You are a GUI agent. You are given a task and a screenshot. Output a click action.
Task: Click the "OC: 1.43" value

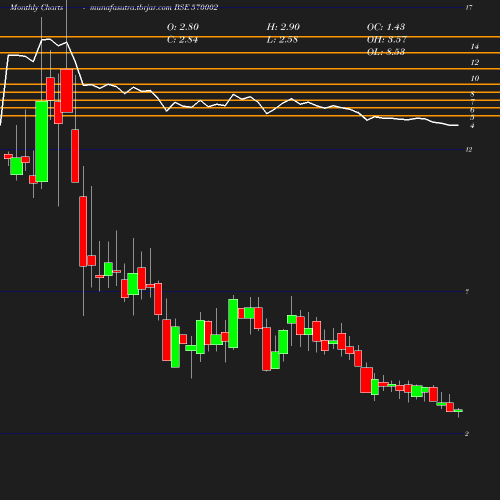(x=386, y=27)
